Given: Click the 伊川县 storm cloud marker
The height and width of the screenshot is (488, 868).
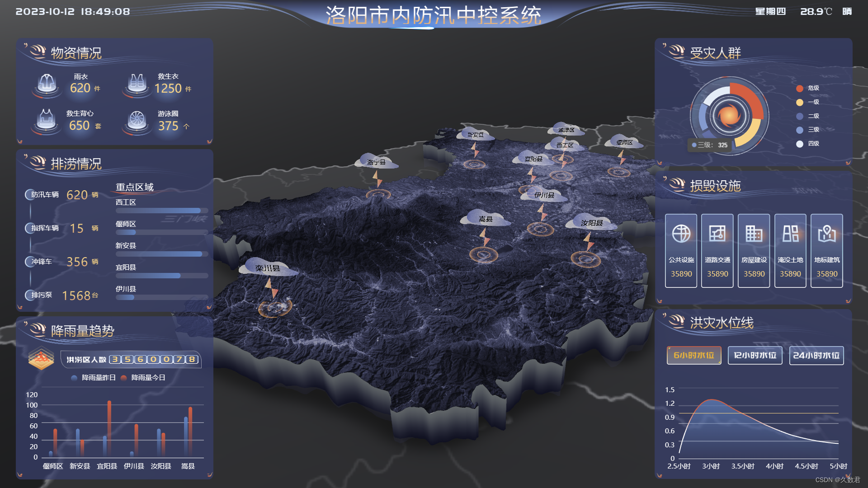Looking at the screenshot, I should (544, 194).
